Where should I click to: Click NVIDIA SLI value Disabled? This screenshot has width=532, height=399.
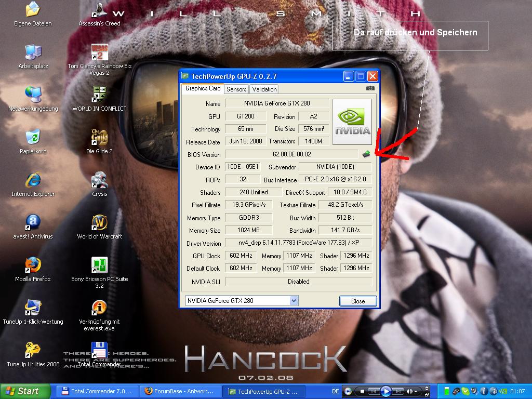click(x=299, y=281)
